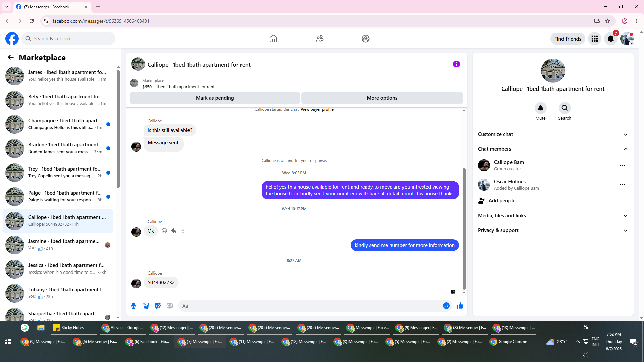Open the Jessica apartment conversation
This screenshot has width=644, height=362.
[58, 269]
